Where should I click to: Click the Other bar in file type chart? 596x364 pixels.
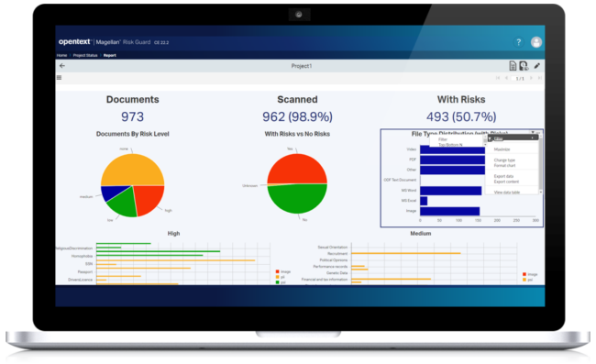[x=452, y=170]
